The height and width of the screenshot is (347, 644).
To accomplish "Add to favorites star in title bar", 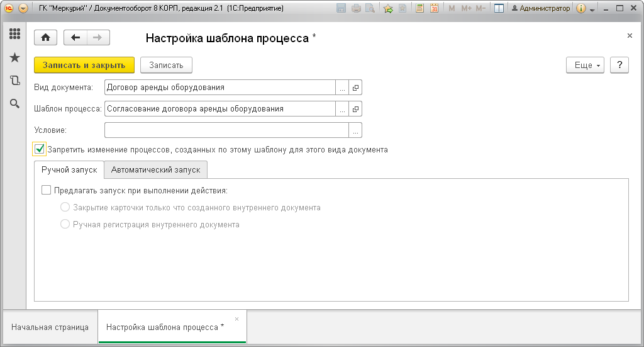I will 388,8.
